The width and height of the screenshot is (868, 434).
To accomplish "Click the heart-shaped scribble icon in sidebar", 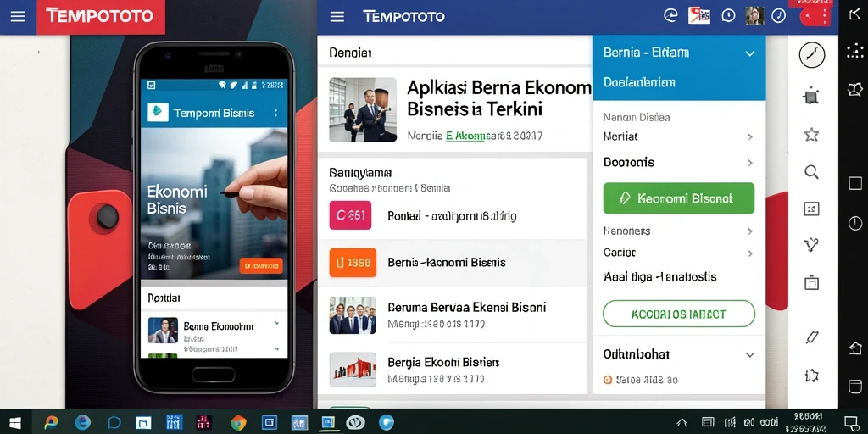I will 811,244.
